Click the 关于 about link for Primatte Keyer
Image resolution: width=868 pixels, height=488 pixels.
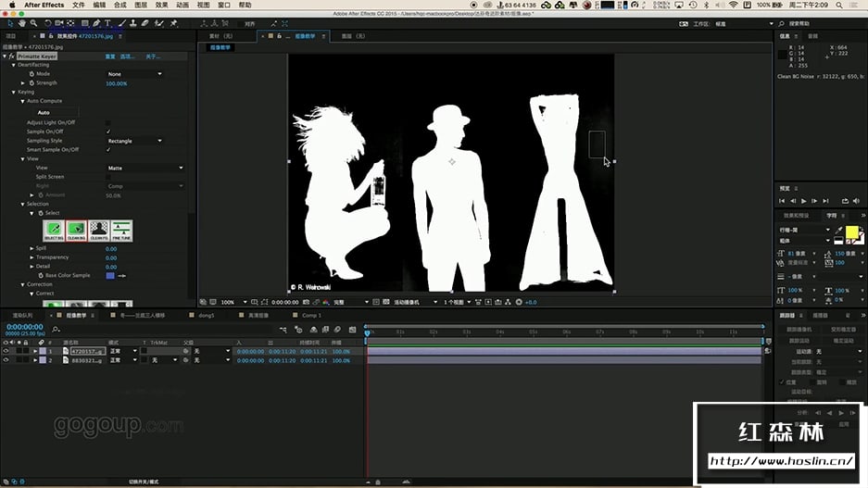(152, 56)
